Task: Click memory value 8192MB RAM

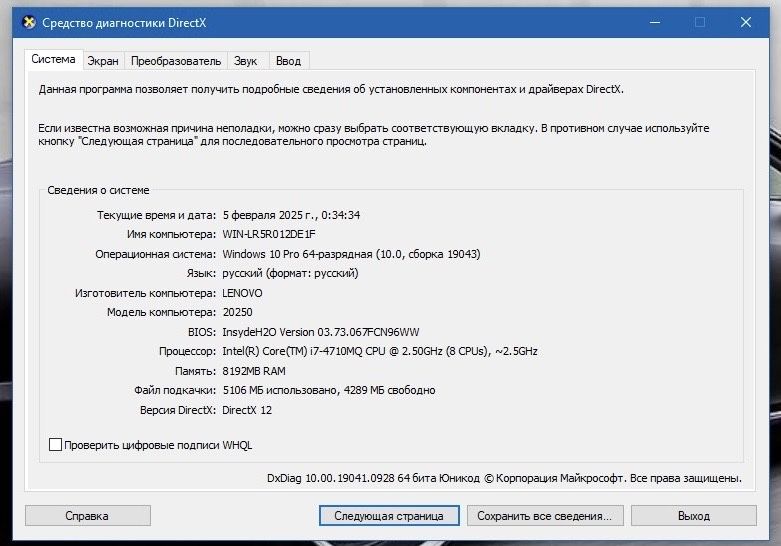Action: 254,371
